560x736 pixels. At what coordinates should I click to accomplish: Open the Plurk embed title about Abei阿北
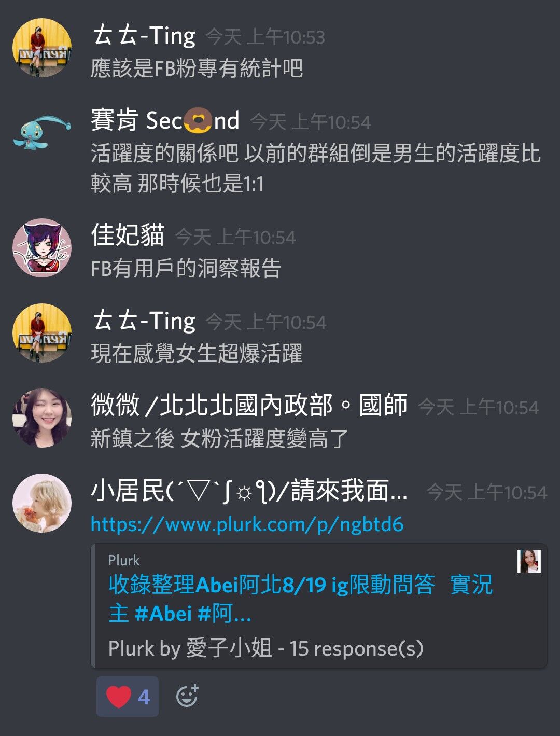click(300, 599)
